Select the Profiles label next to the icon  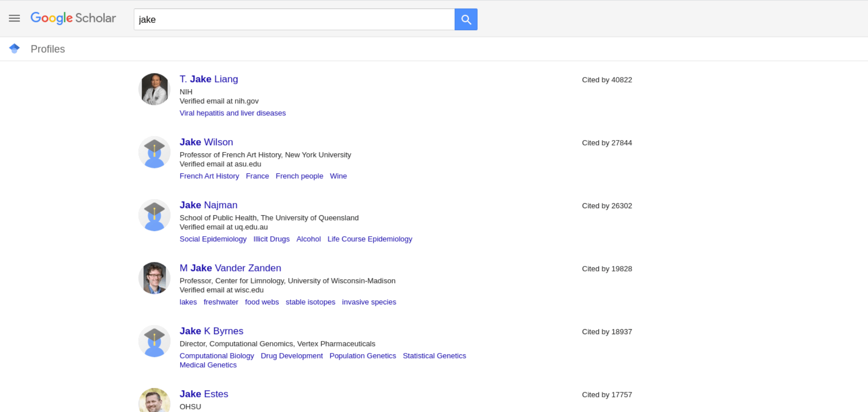click(x=48, y=49)
